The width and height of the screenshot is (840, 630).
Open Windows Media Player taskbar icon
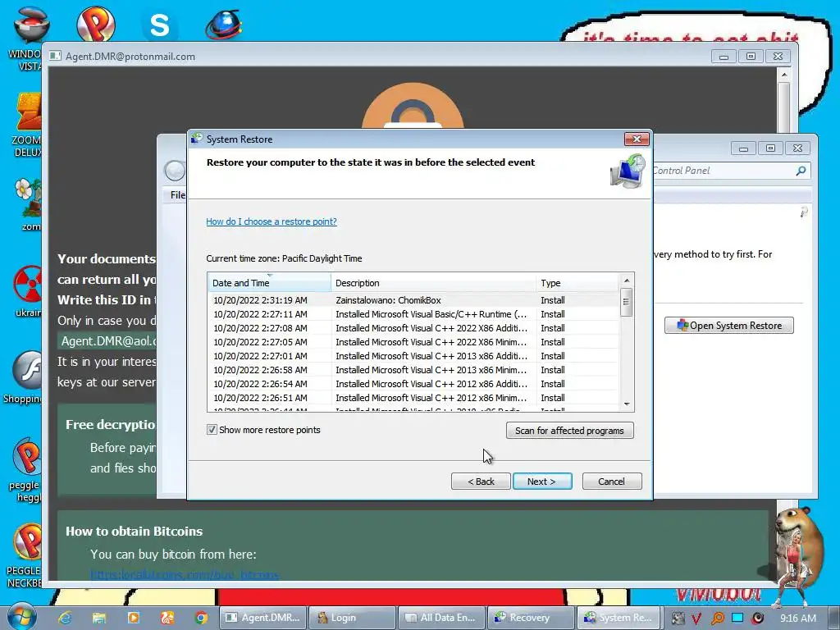[133, 618]
